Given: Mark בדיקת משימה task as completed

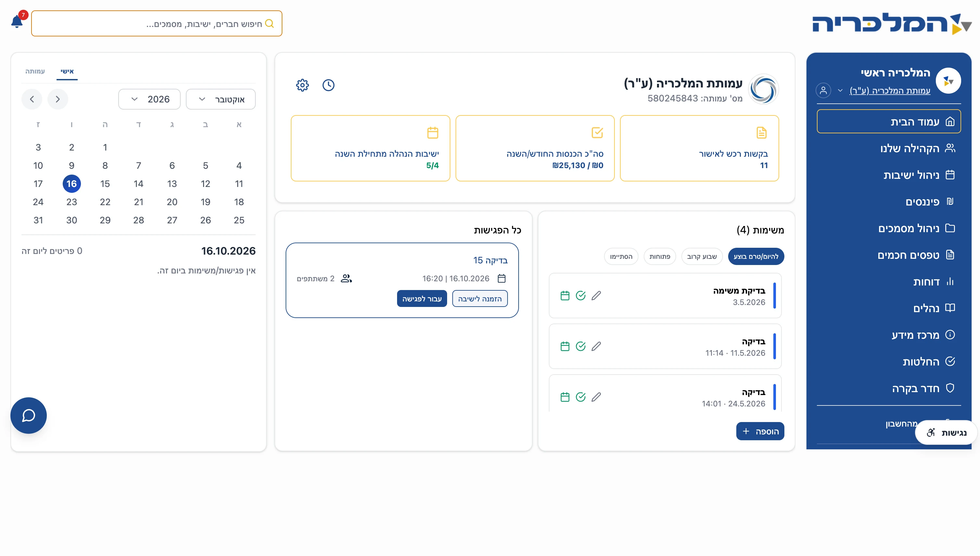Looking at the screenshot, I should tap(580, 295).
